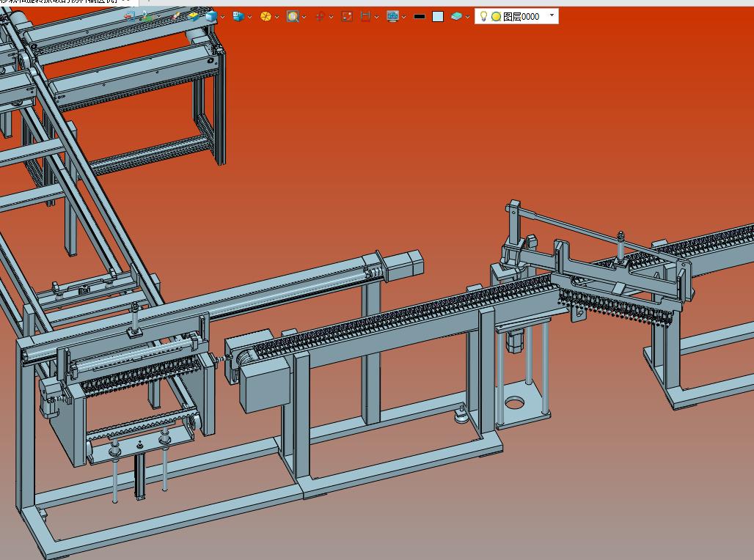
Task: Click the H-shaped dimension icon
Action: (x=365, y=16)
